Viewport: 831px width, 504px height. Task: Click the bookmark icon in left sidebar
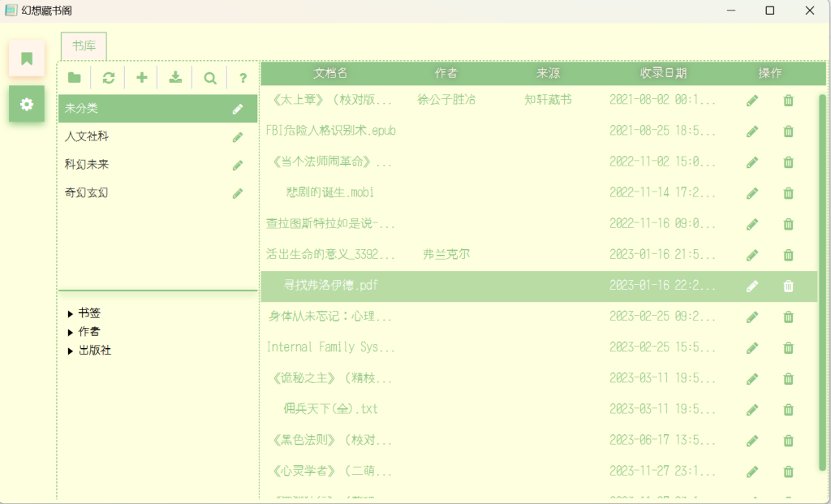click(27, 58)
